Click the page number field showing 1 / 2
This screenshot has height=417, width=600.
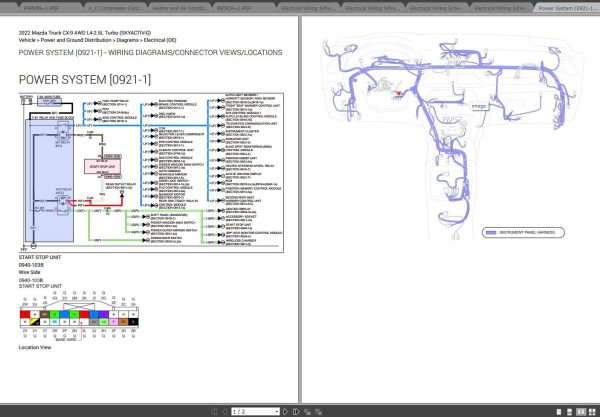pos(253,412)
